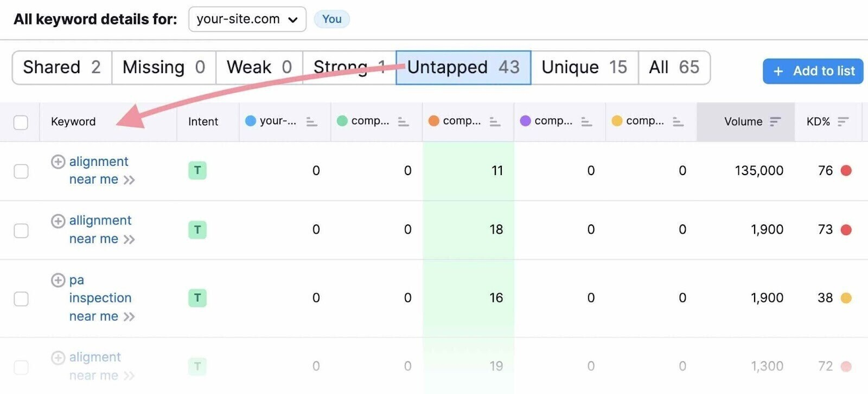Switch to the Unique keywords tab

click(x=584, y=67)
